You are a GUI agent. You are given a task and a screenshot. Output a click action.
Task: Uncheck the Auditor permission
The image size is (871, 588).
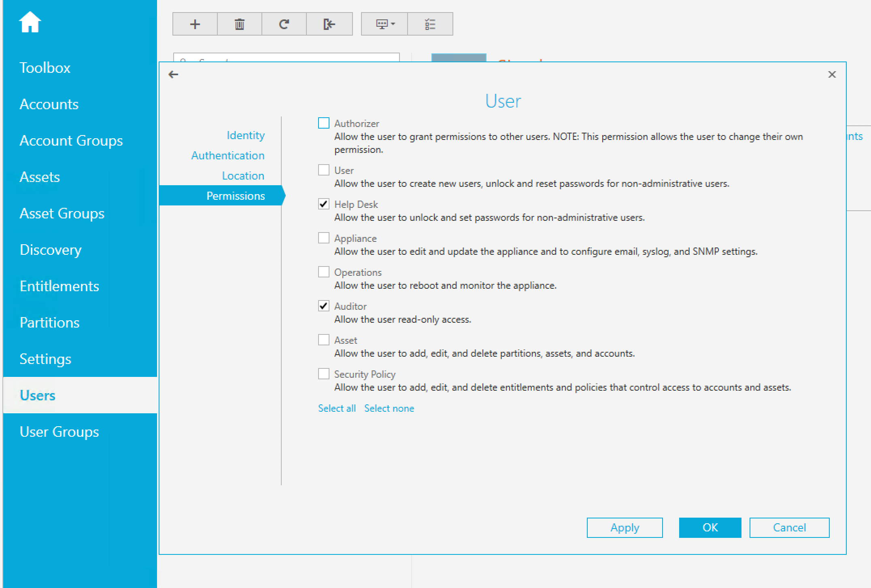[x=324, y=306]
